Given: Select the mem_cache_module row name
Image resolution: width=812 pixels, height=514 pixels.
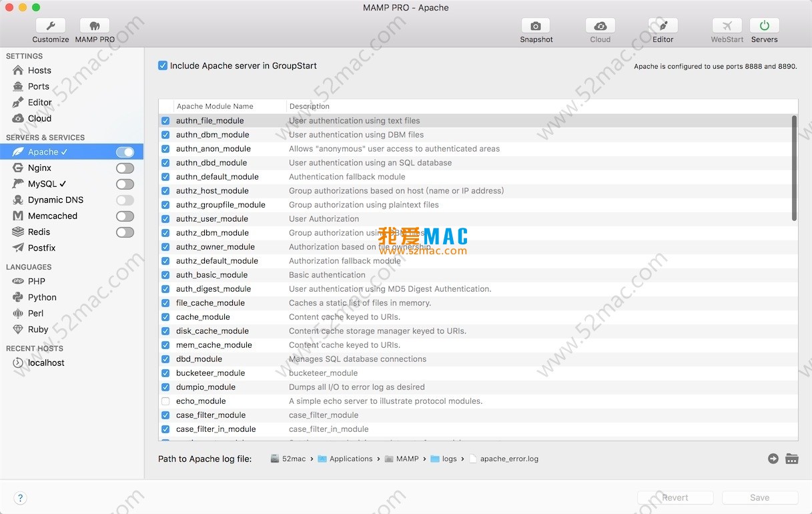Looking at the screenshot, I should pyautogui.click(x=214, y=345).
